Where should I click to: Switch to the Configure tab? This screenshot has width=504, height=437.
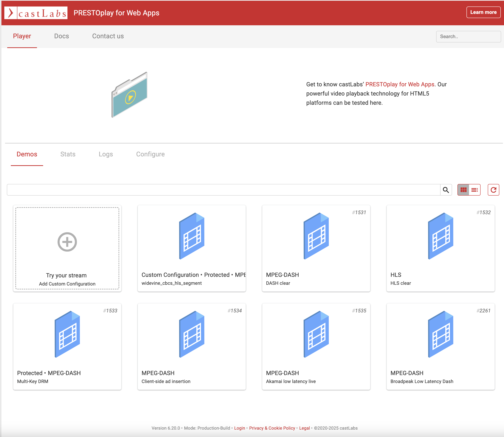[150, 154]
